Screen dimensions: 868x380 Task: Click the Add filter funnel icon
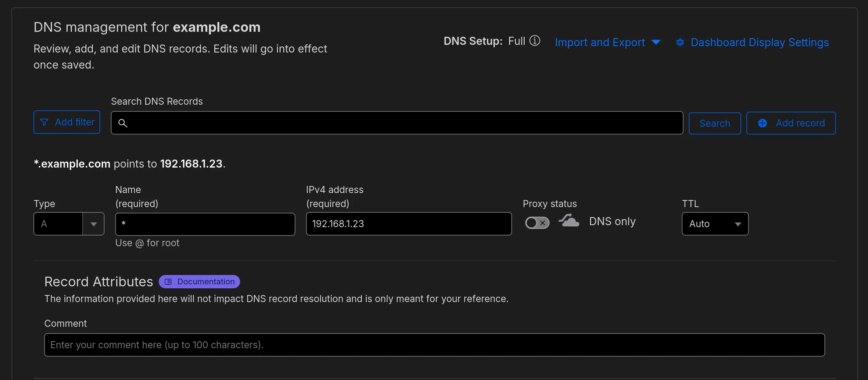point(45,122)
